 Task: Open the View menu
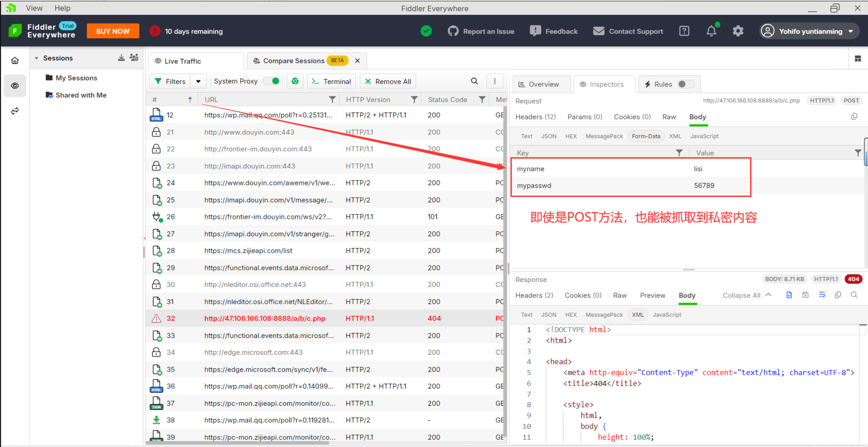(x=34, y=8)
